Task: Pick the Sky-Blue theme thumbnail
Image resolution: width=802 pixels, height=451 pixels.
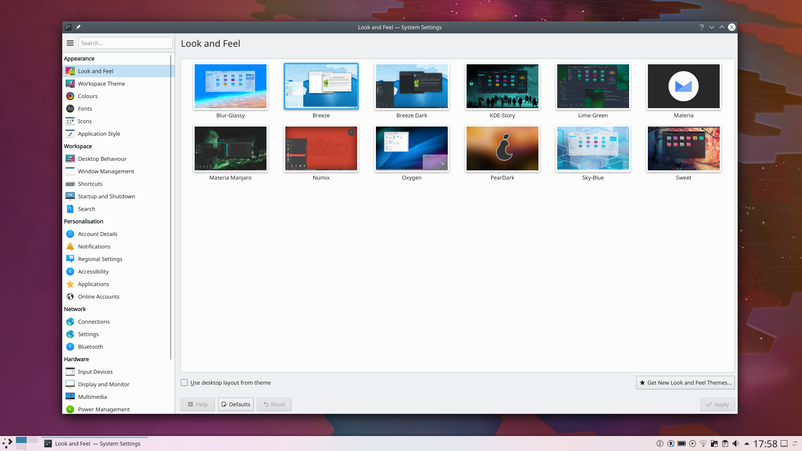Action: (593, 149)
